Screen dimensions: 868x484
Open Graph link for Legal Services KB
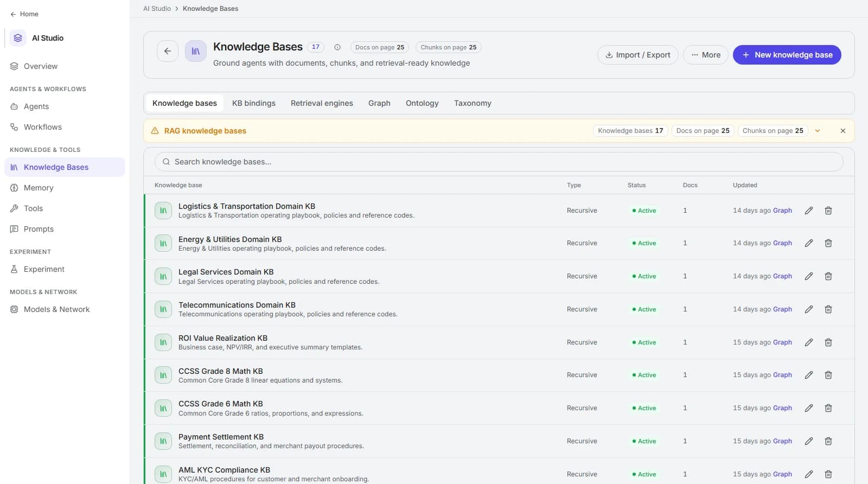(x=782, y=276)
